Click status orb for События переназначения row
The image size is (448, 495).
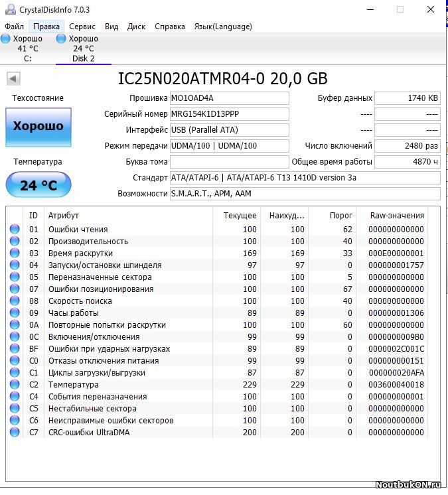tap(15, 397)
